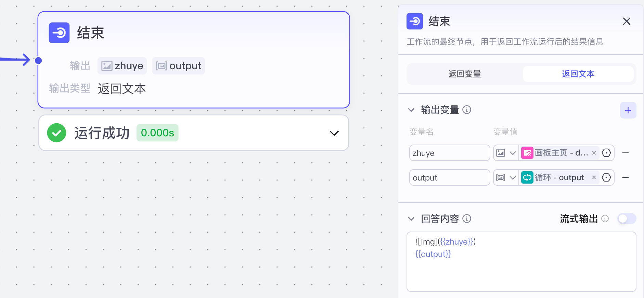
Task: Click the info icon next to 流式输出
Action: [605, 219]
